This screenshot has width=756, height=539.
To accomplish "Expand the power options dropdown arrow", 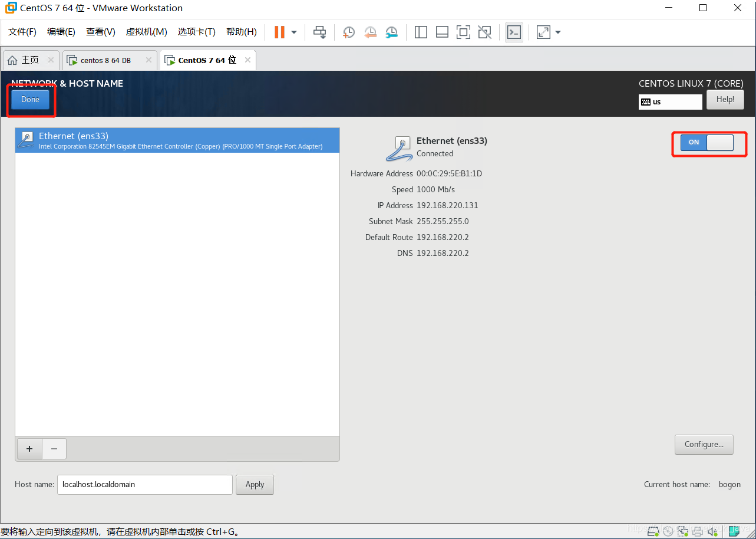I will point(294,32).
